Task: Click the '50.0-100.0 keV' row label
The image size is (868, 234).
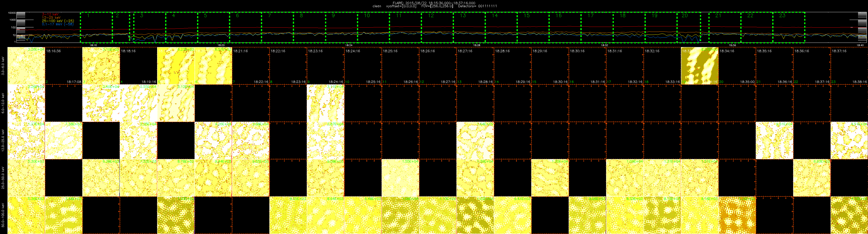Action: tap(3, 215)
